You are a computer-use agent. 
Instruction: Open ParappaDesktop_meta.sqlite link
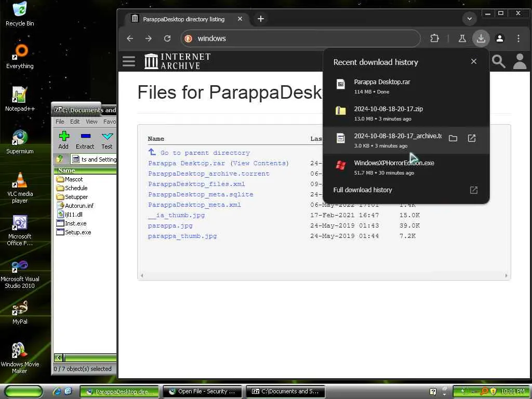201,194
